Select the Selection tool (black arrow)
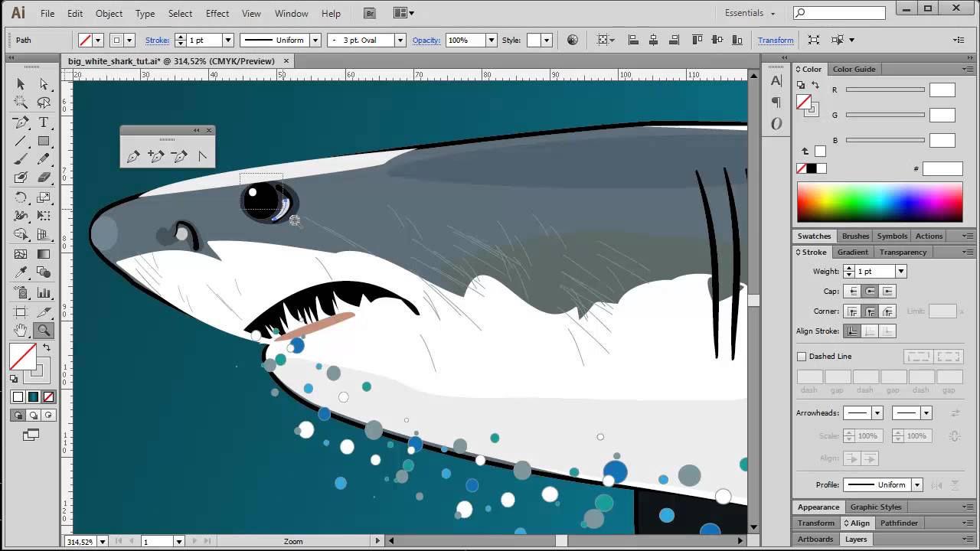The image size is (980, 551). tap(21, 84)
